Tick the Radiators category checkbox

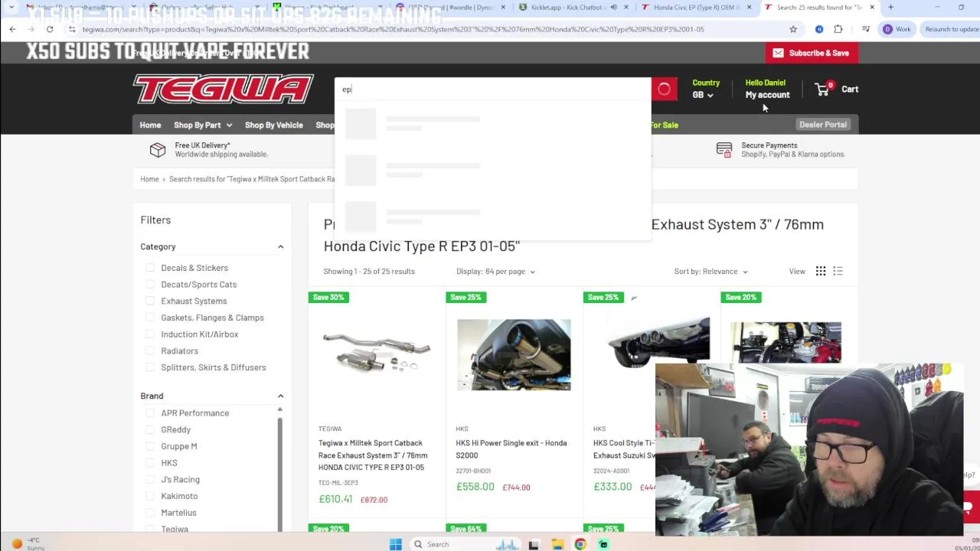click(x=150, y=350)
